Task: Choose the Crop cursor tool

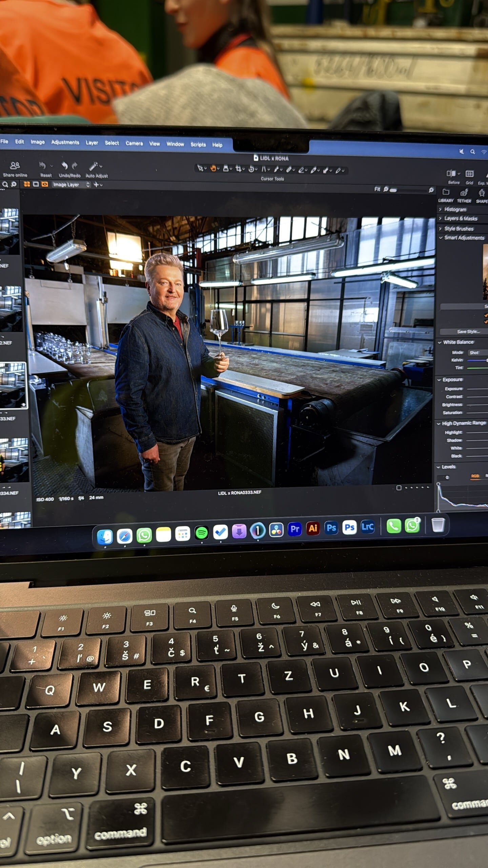Action: [x=239, y=169]
